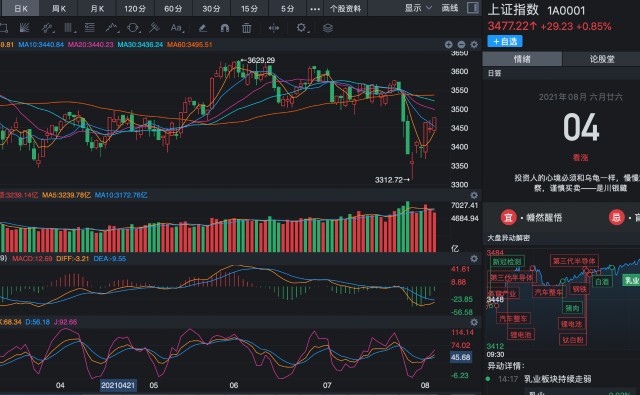Add index with +自选 button
The width and height of the screenshot is (640, 395).
[505, 41]
